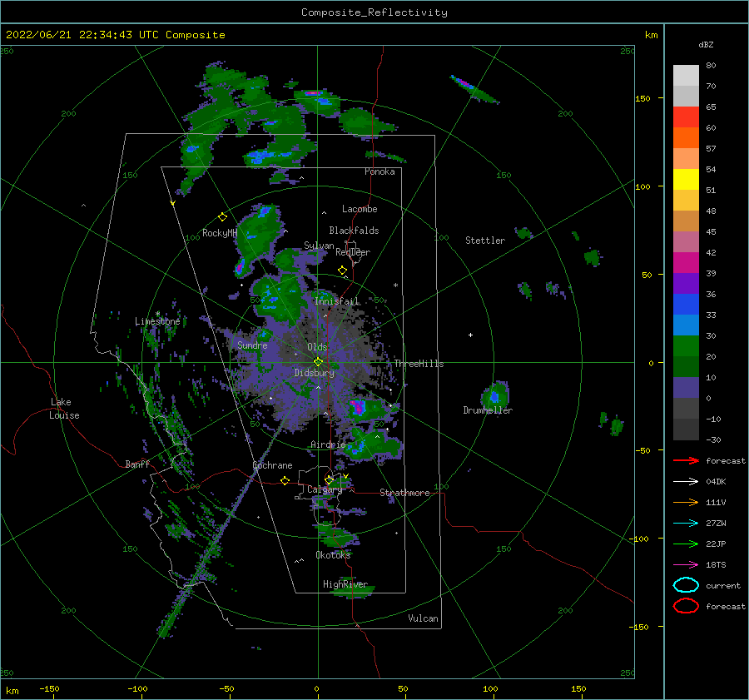Click the Limestone map label
Screen dimensions: 749x700
pos(157,321)
